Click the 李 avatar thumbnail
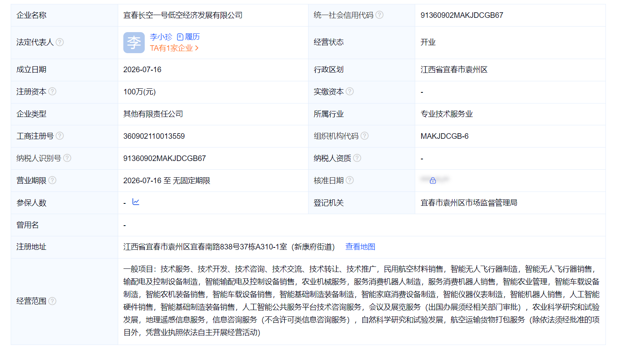The height and width of the screenshot is (364, 617). (x=134, y=42)
